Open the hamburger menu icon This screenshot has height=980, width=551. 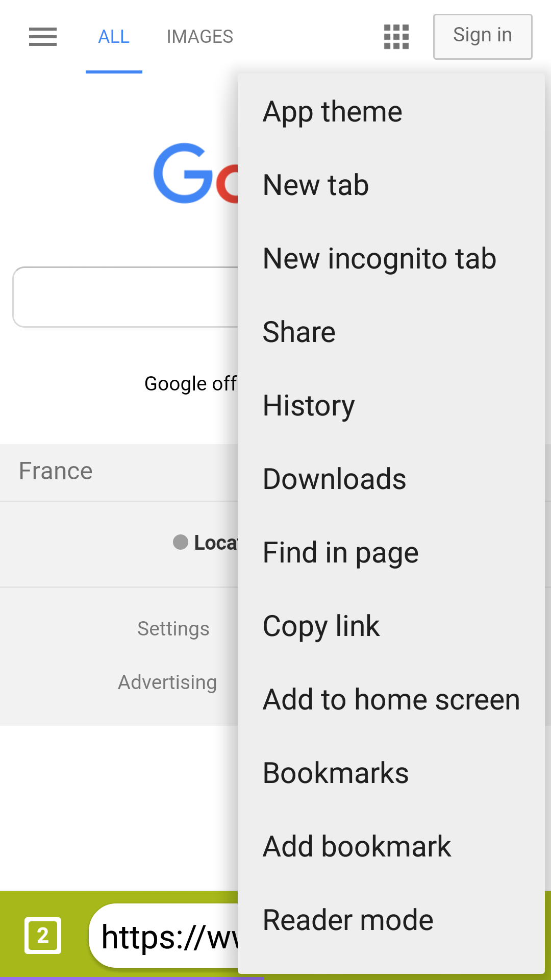tap(43, 37)
